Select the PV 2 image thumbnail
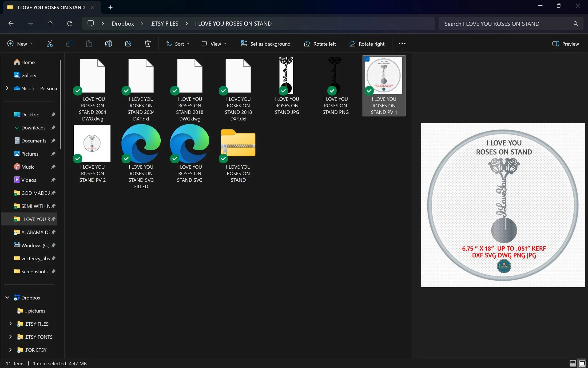 (x=92, y=143)
